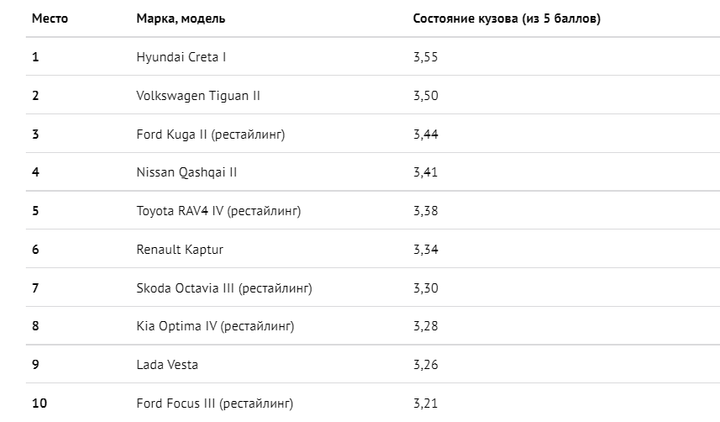The width and height of the screenshot is (720, 422).
Task: Click the 3,44 score for Ford Kuga
Action: click(x=425, y=134)
